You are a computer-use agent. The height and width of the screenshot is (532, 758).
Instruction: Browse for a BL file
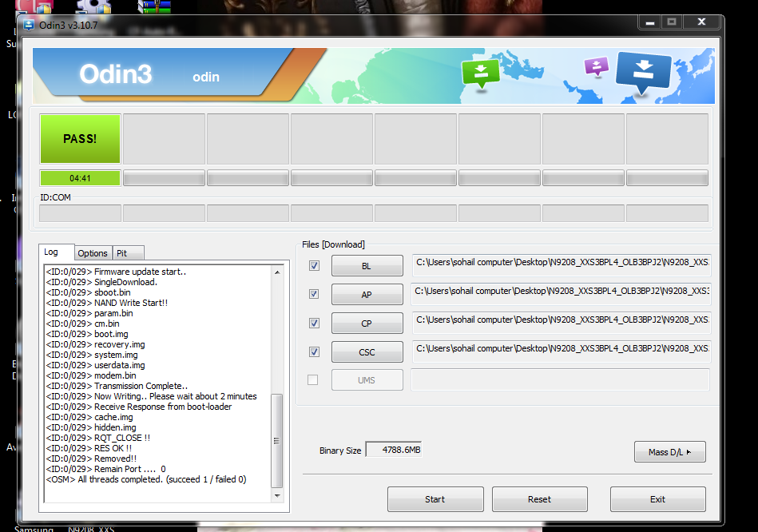click(x=367, y=266)
